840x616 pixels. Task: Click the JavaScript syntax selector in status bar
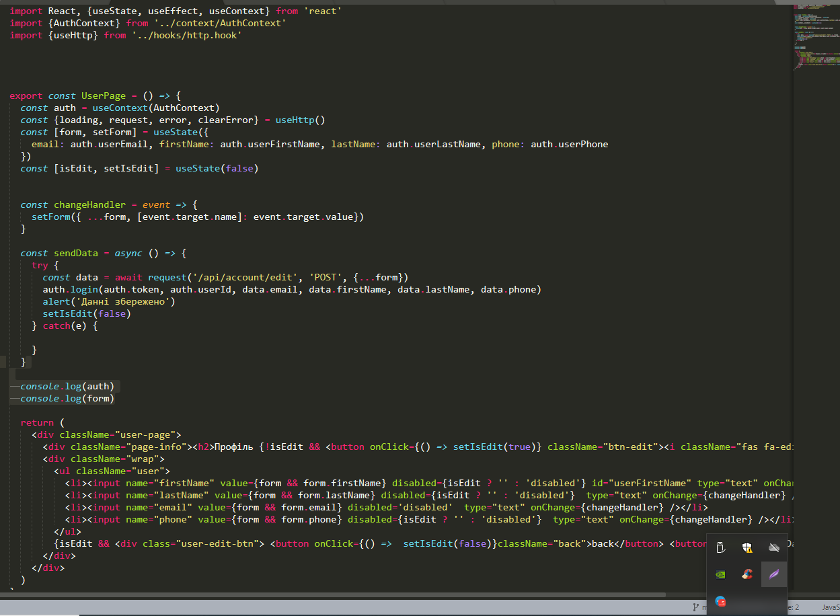[830, 607]
